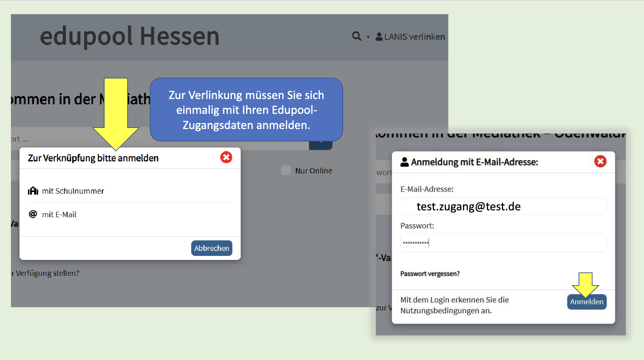Click into the Passwort field
The width and height of the screenshot is (644, 360).
[503, 243]
